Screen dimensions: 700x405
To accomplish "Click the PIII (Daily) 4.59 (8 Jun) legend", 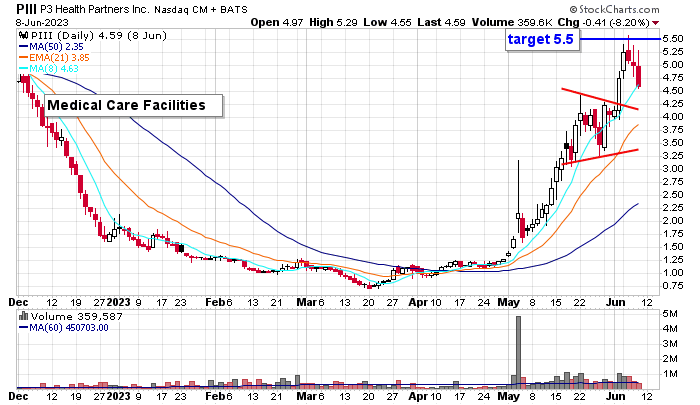I will [99, 35].
